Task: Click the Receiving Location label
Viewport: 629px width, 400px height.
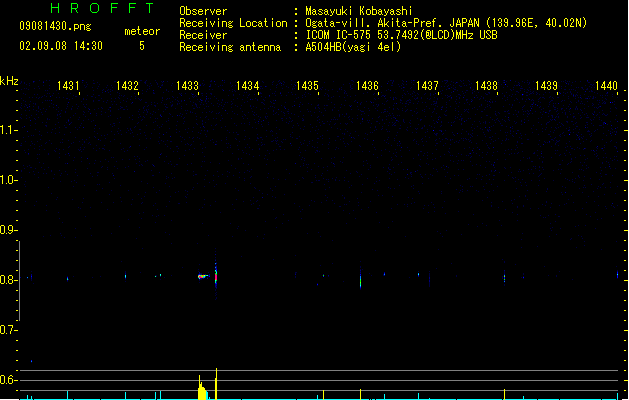Action: pos(233,23)
